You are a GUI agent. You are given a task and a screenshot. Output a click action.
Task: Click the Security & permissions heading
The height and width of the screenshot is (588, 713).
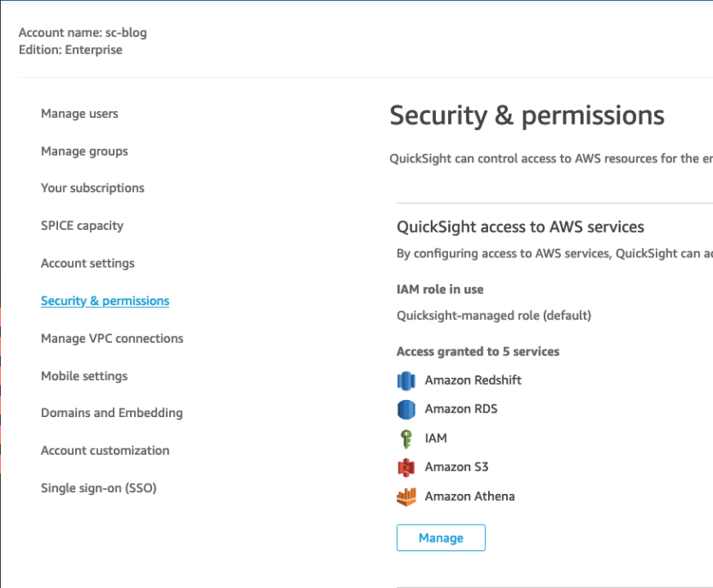point(527,115)
